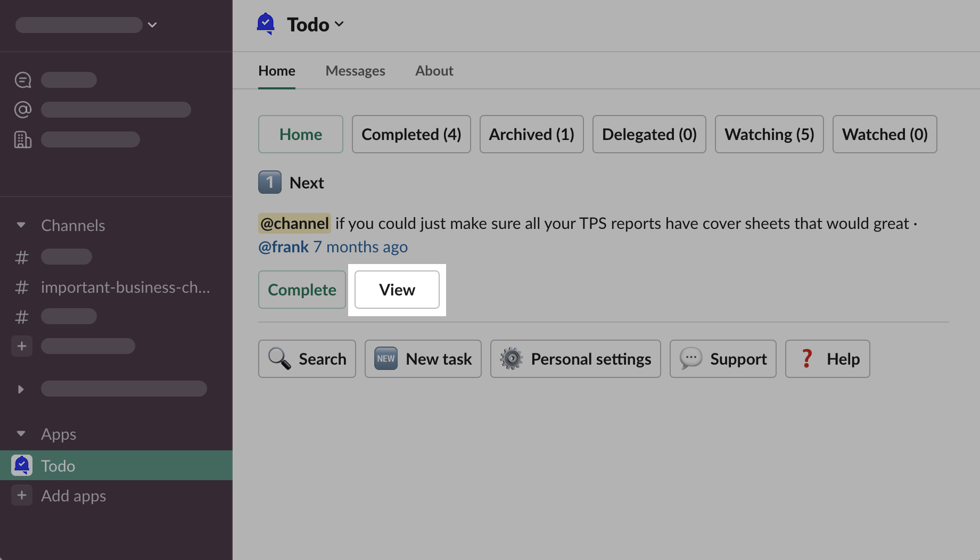This screenshot has width=980, height=560.
Task: Expand the workspace name dropdown
Action: point(152,25)
